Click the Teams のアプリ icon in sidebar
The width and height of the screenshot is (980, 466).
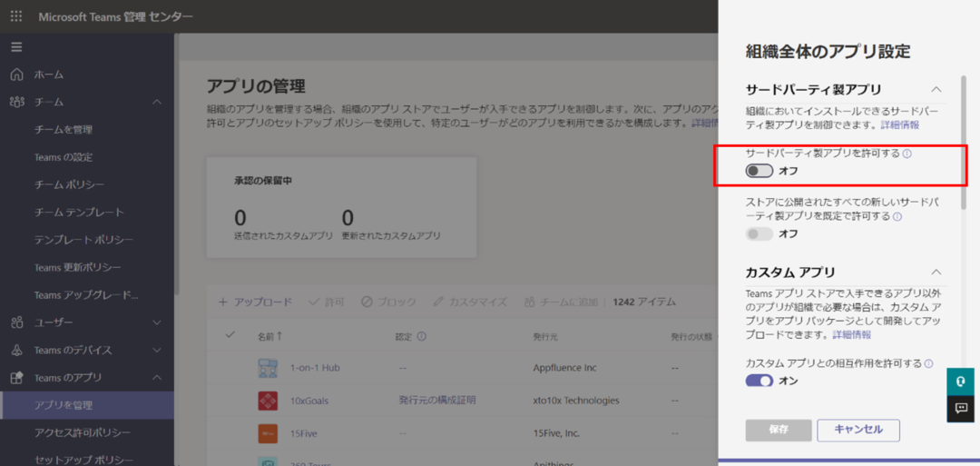[x=17, y=378]
